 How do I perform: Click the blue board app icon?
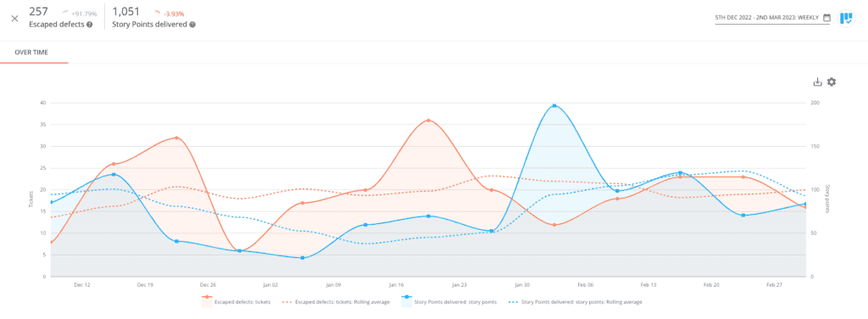[846, 18]
